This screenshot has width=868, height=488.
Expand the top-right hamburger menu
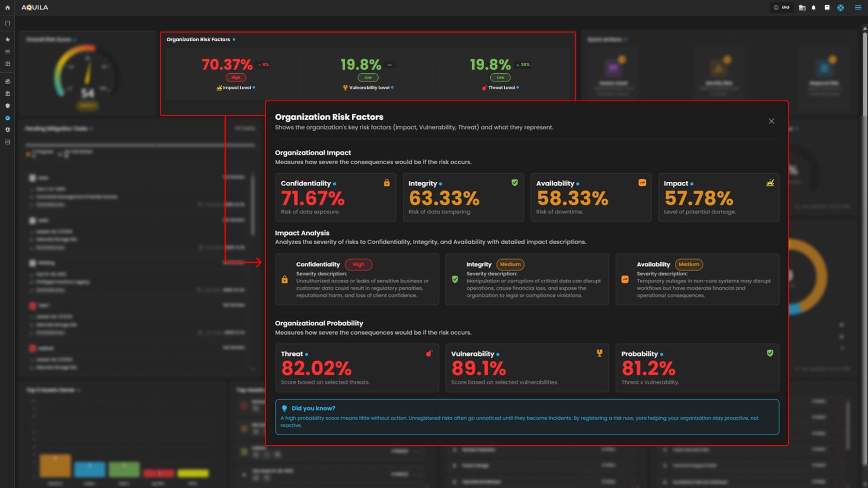pos(858,8)
